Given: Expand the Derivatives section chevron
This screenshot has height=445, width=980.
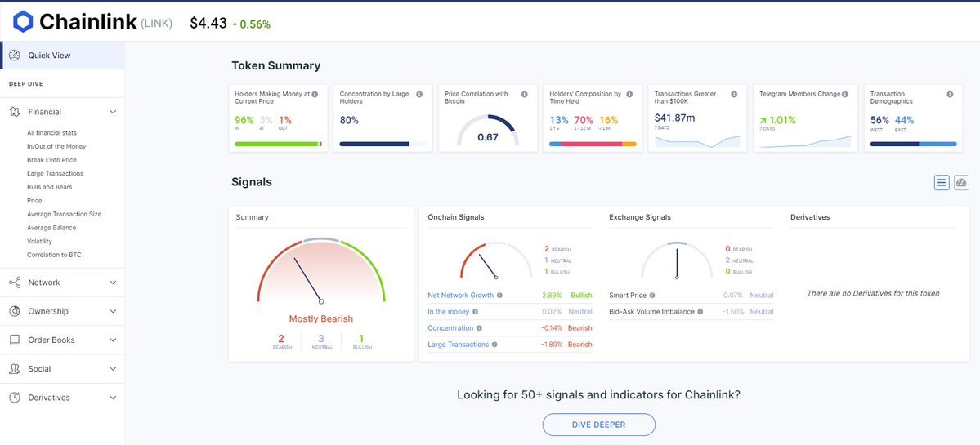Looking at the screenshot, I should point(113,398).
